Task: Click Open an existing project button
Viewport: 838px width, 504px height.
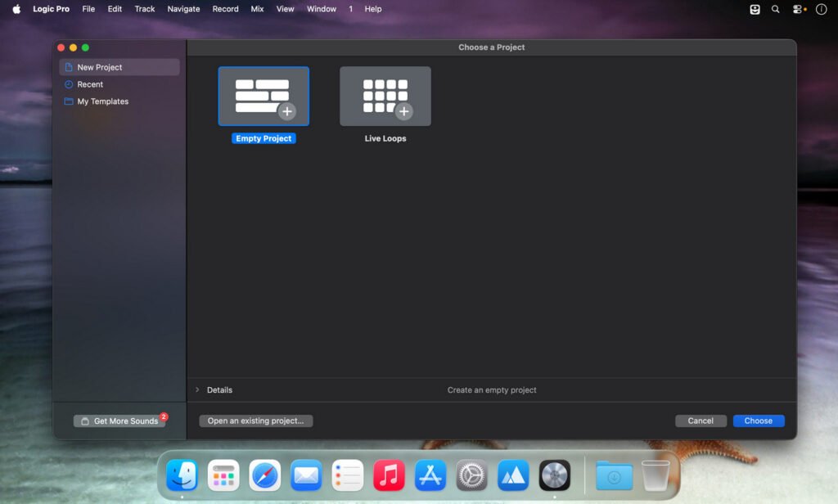Action: point(255,421)
